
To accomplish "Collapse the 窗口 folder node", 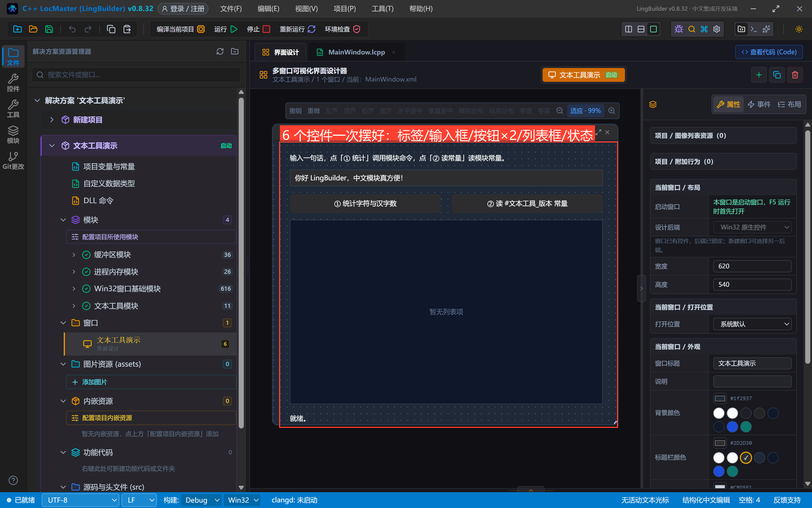I will point(63,323).
